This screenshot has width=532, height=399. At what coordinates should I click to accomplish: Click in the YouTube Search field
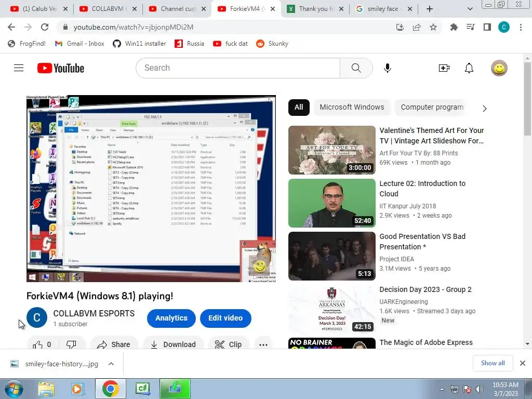[x=238, y=68]
